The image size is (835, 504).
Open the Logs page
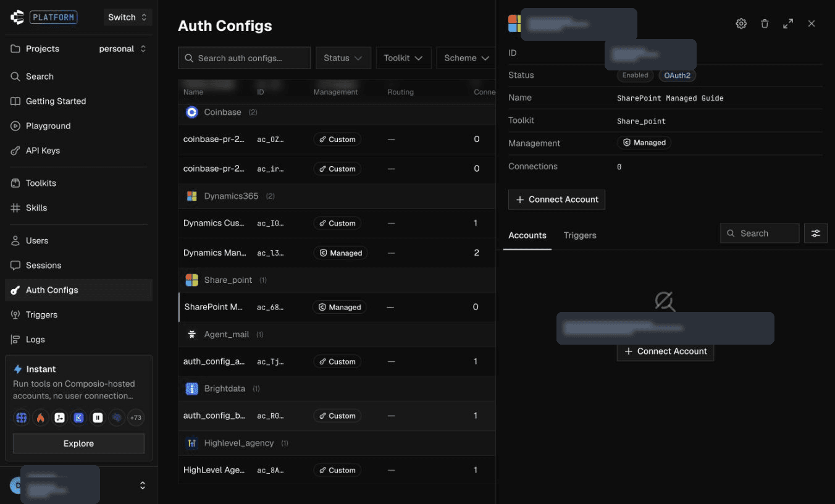[78, 340]
